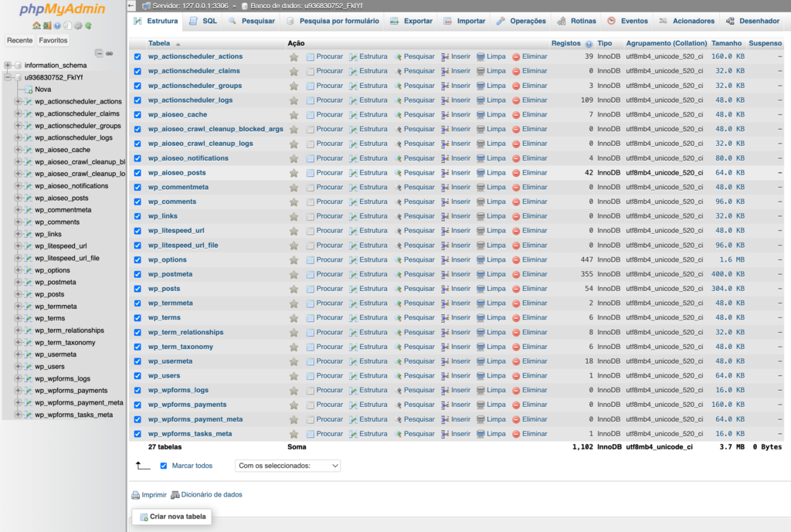
Task: Click wp_litespeed_url in the sidebar tree
Action: click(x=60, y=246)
